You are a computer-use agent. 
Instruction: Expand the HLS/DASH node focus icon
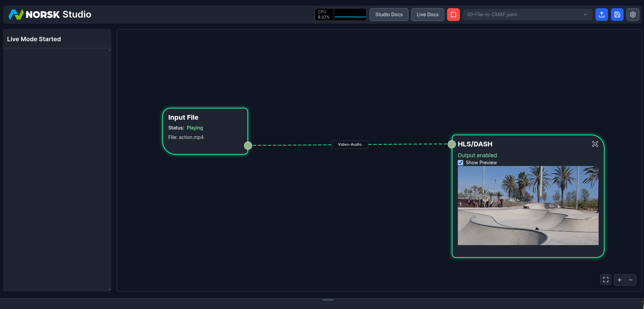pos(595,144)
